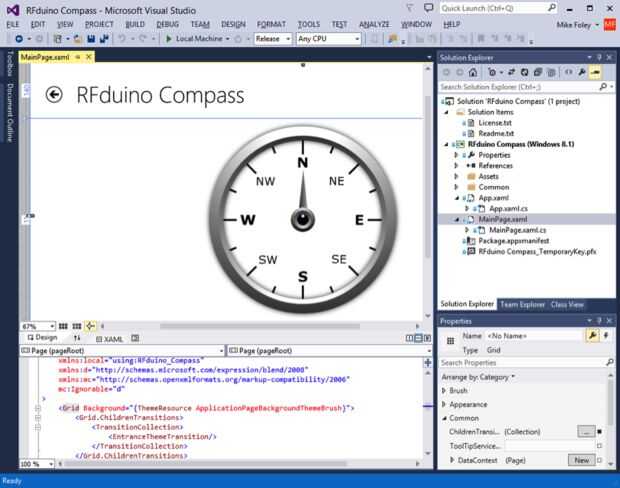Switch to the XAML pane tab

coord(110,339)
